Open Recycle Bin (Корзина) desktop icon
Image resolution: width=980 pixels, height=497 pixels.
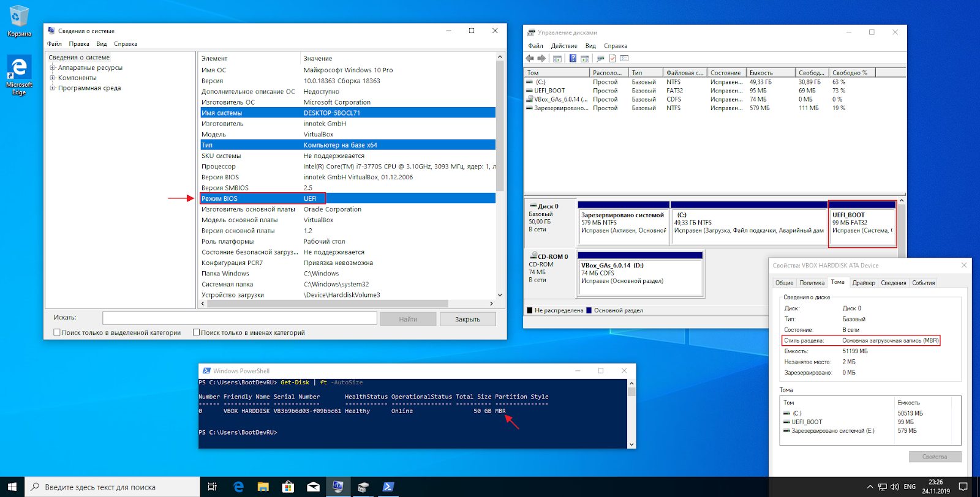(20, 21)
